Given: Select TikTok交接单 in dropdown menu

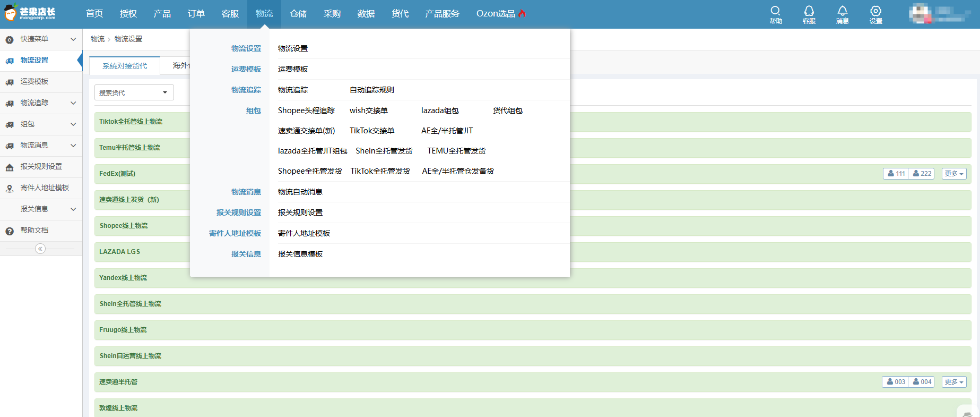Looking at the screenshot, I should click(x=372, y=131).
